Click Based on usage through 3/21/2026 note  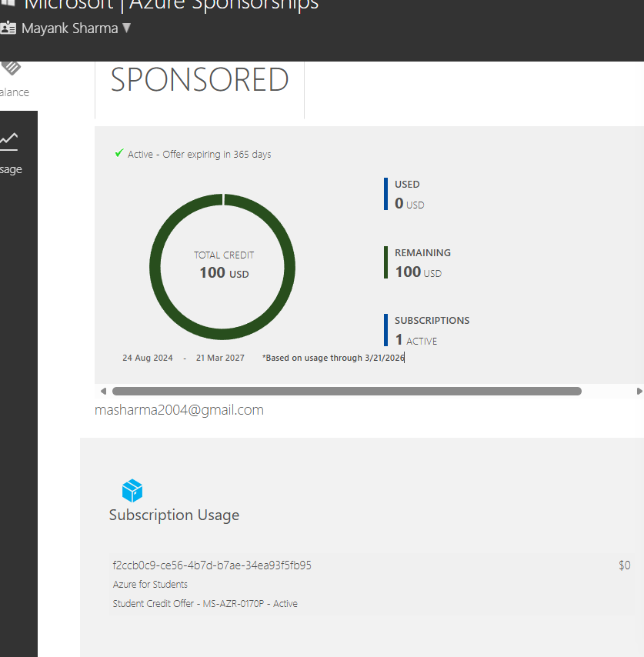coord(333,358)
